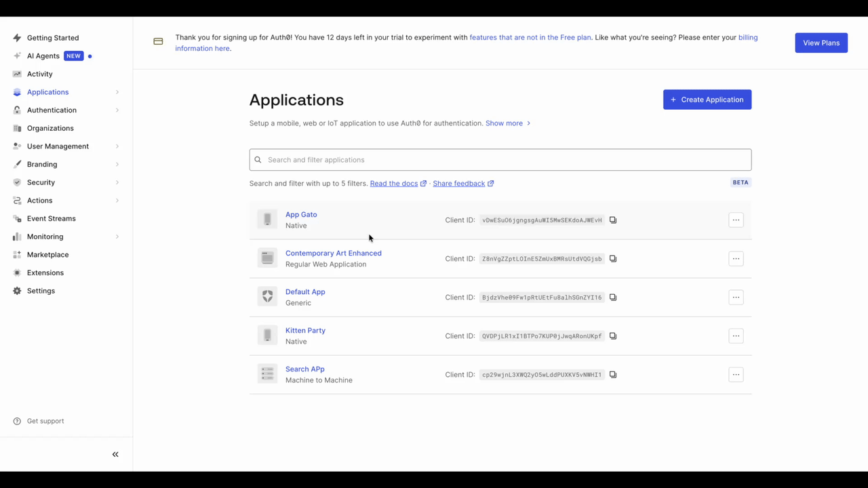Click the AI Agents sparkle icon

(x=17, y=56)
